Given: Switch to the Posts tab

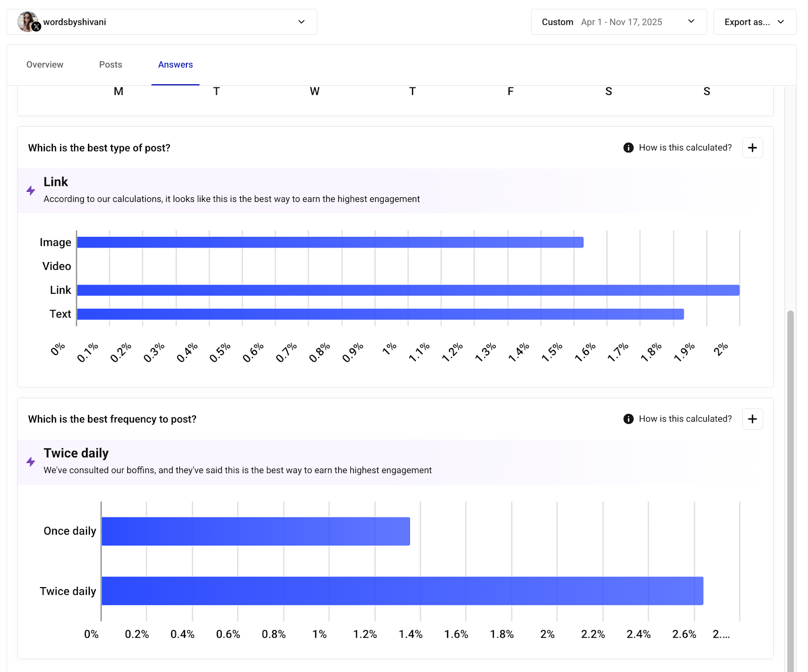Looking at the screenshot, I should pos(110,65).
